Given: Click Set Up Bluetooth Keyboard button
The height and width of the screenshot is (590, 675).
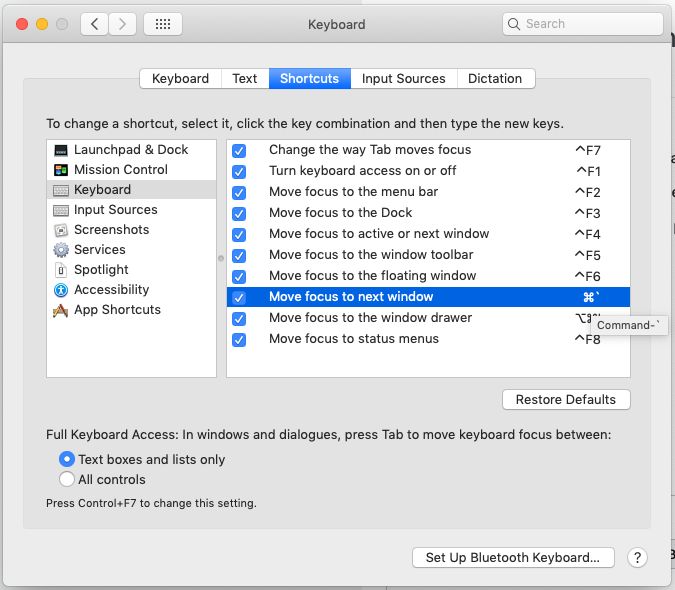Looking at the screenshot, I should click(x=513, y=558).
